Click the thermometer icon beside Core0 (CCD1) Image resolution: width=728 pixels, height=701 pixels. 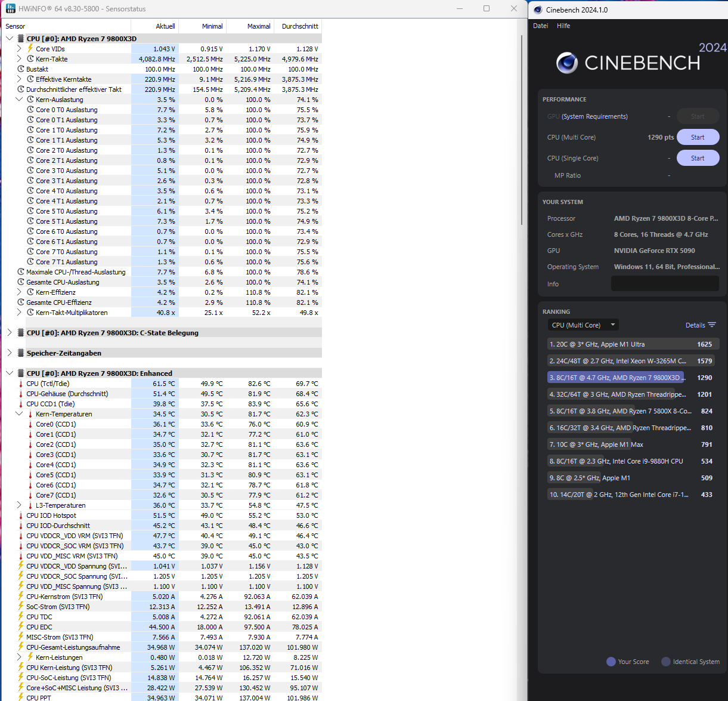point(30,424)
